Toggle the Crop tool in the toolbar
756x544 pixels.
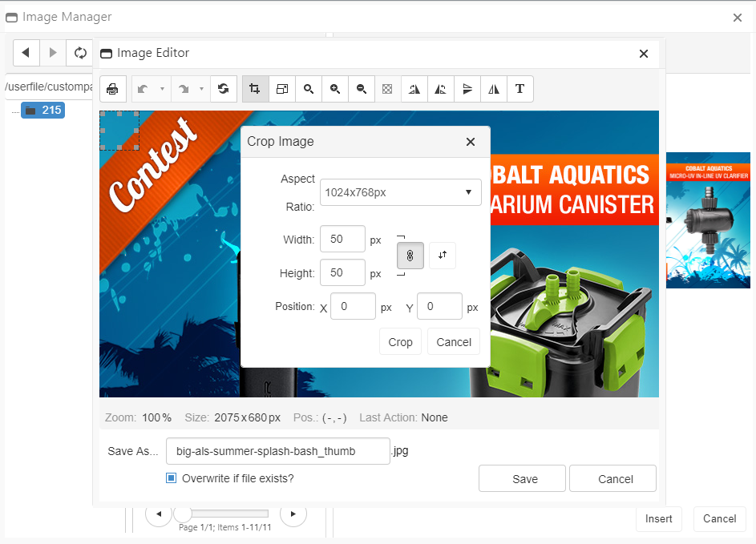[x=255, y=89]
